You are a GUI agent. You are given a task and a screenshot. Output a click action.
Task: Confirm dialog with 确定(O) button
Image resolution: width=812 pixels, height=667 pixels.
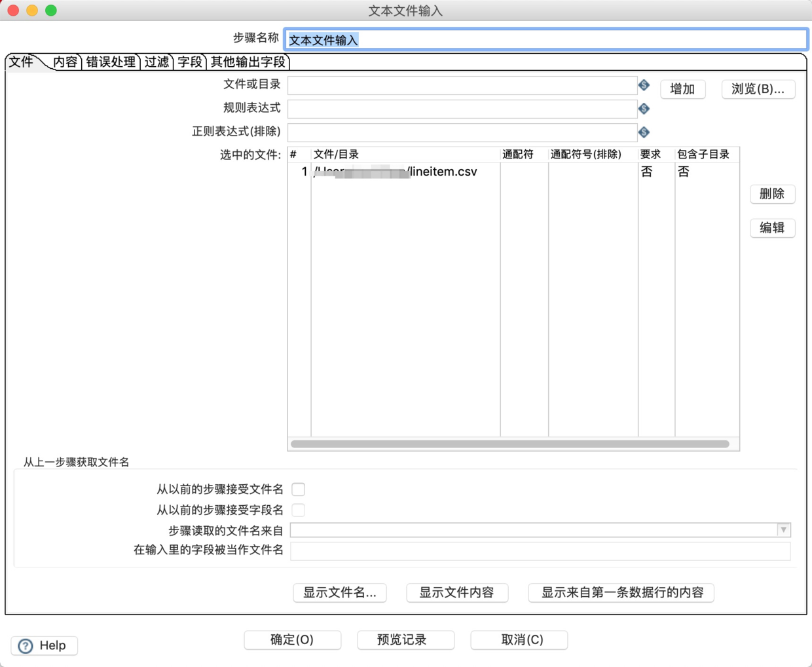[x=293, y=640]
